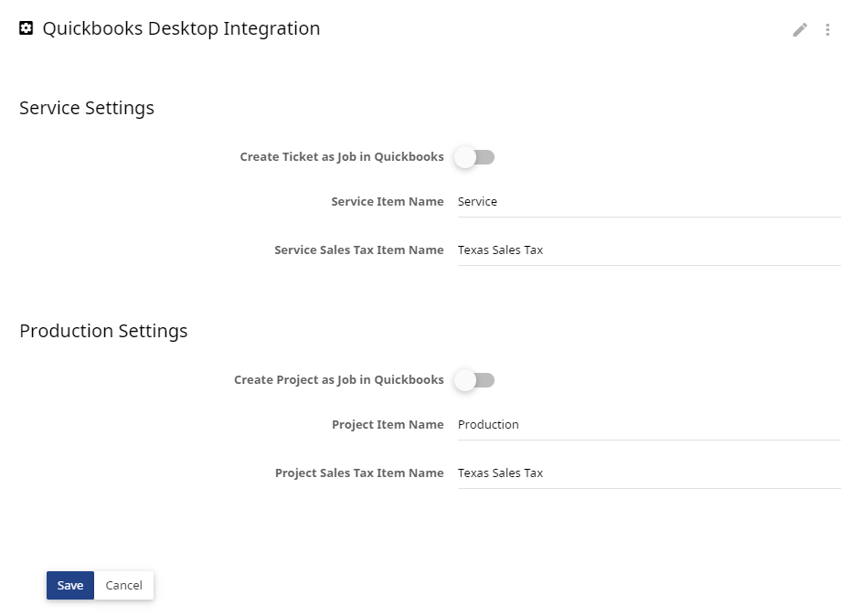Click the Quickbooks integration gear icon
Image resolution: width=862 pixels, height=616 pixels.
(26, 28)
